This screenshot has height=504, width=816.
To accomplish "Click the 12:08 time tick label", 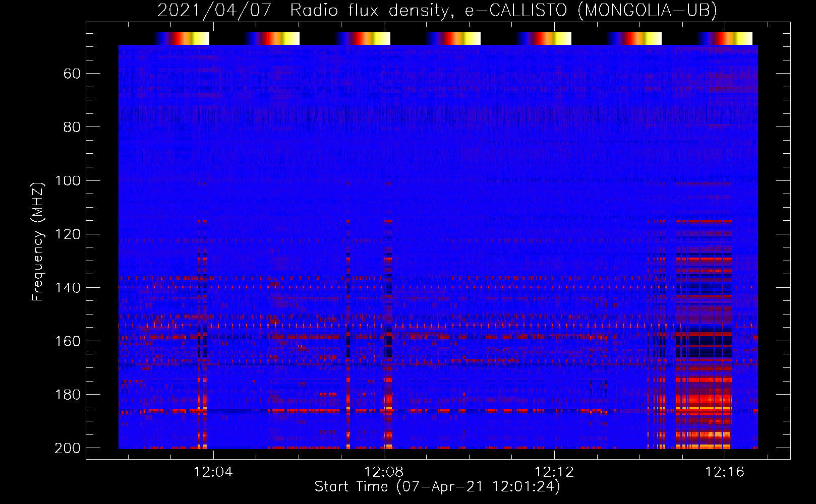I will (x=384, y=472).
